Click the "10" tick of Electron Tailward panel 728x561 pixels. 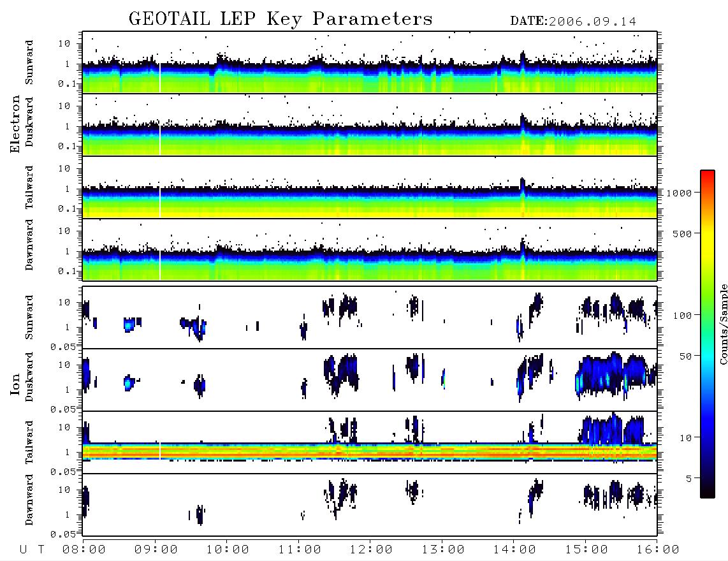coord(64,168)
